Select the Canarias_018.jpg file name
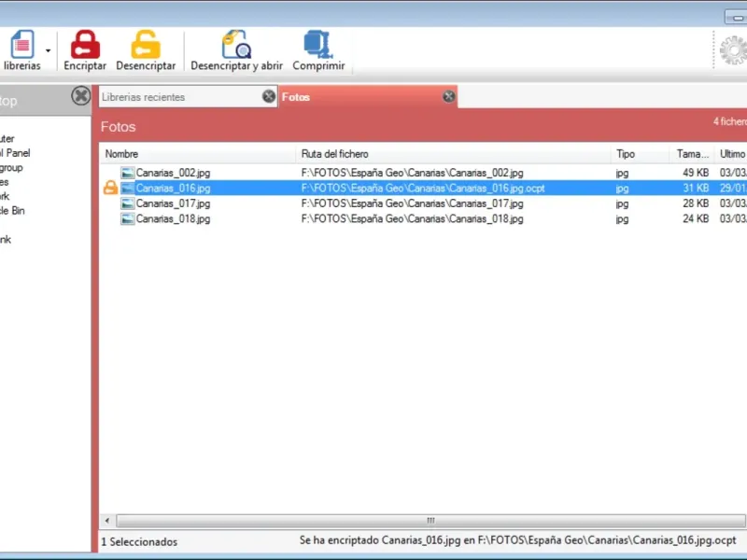747x560 pixels. tap(173, 218)
